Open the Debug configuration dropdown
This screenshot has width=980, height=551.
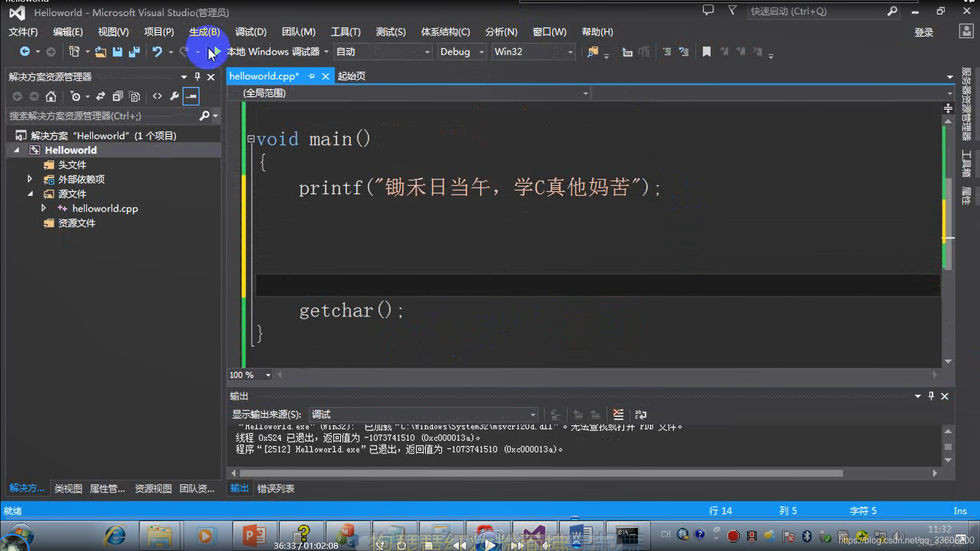pyautogui.click(x=482, y=52)
